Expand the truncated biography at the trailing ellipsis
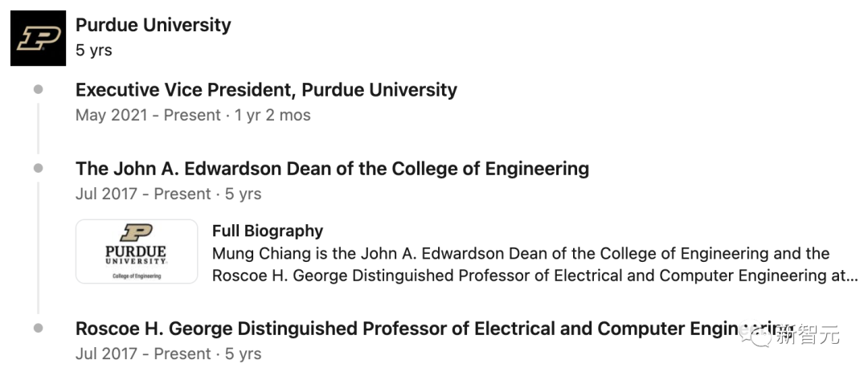Screen dimensions: 868x372 [853, 276]
